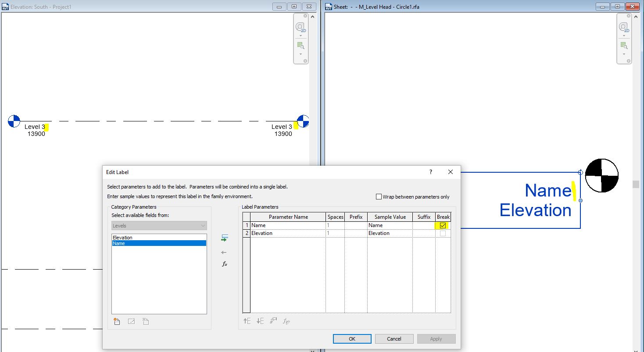
Task: Open the Levels category dropdown
Action: click(x=203, y=225)
